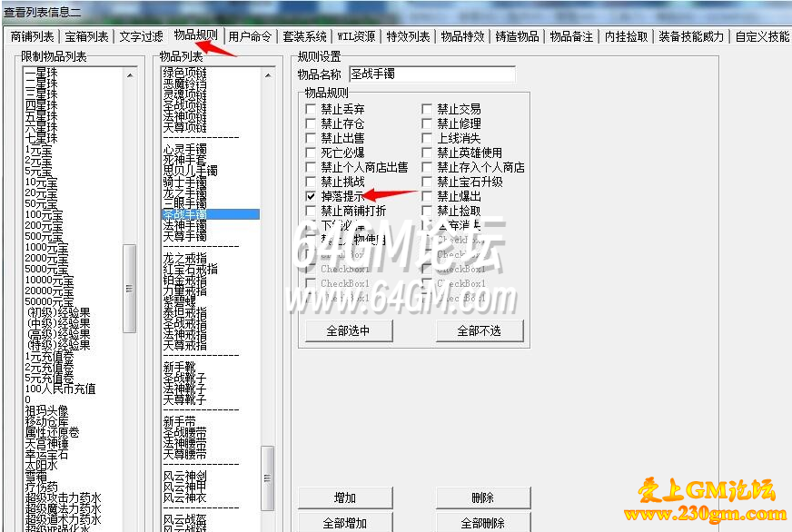The image size is (792, 532).
Task: Select 绿色项链 in item list
Action: pos(185,73)
